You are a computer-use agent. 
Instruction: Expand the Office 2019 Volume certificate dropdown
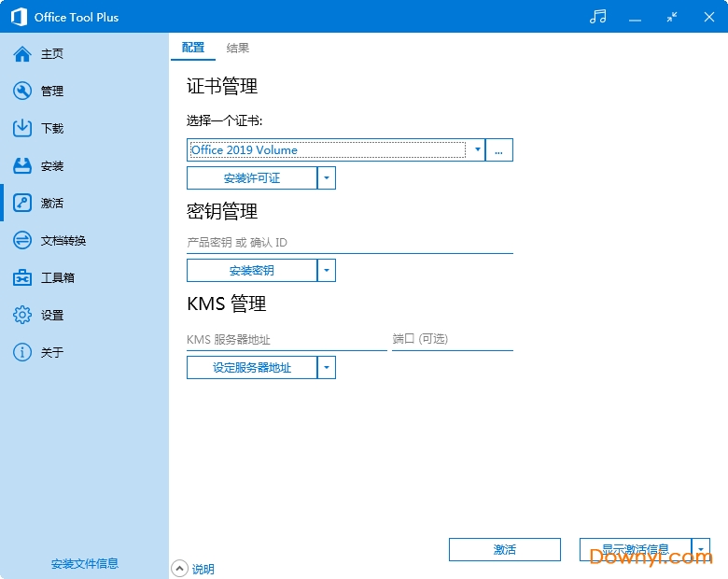478,149
